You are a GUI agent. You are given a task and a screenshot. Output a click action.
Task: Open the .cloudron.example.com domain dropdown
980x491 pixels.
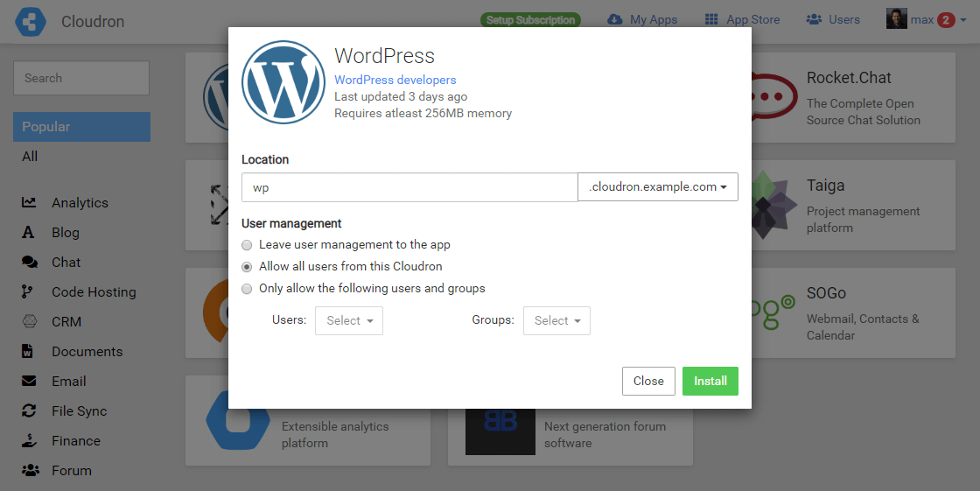pos(658,187)
